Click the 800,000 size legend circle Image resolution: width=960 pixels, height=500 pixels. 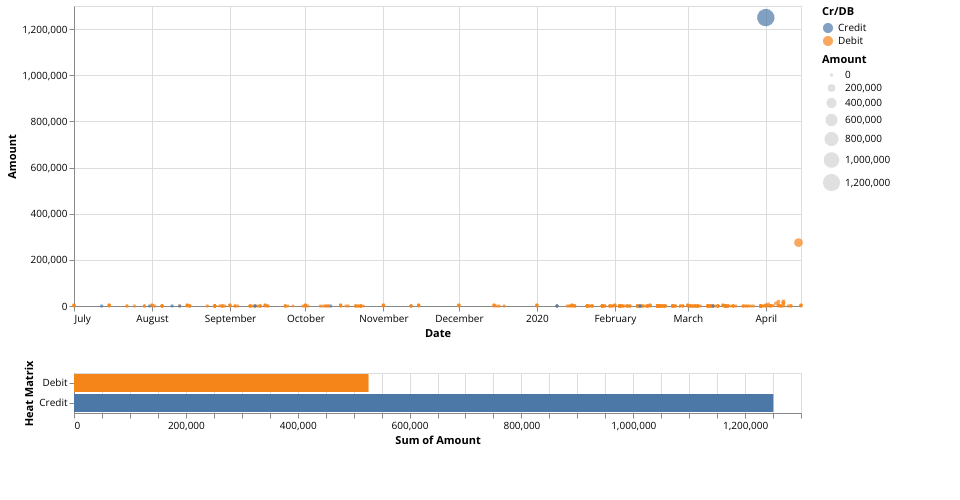pyautogui.click(x=831, y=139)
